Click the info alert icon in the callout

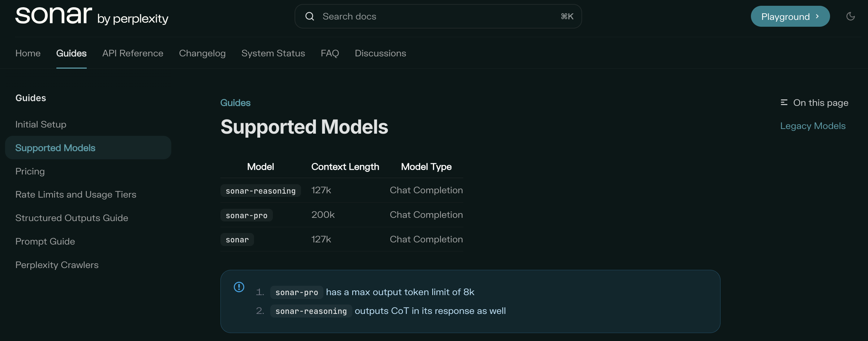(x=239, y=287)
